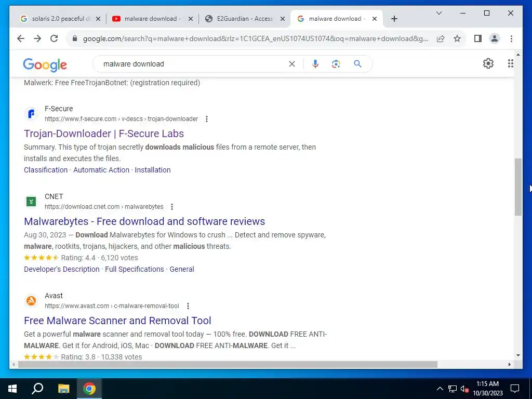The height and width of the screenshot is (399, 532).
Task: Open the muted volume tray icon
Action: [464, 389]
